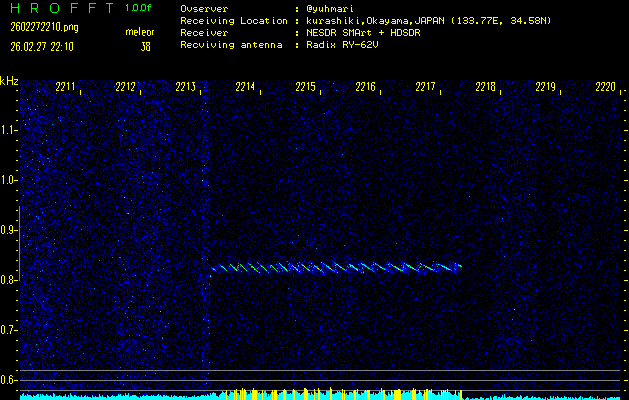629x400 pixels.
Task: Click the filename 2602272210.png
Action: click(x=44, y=27)
